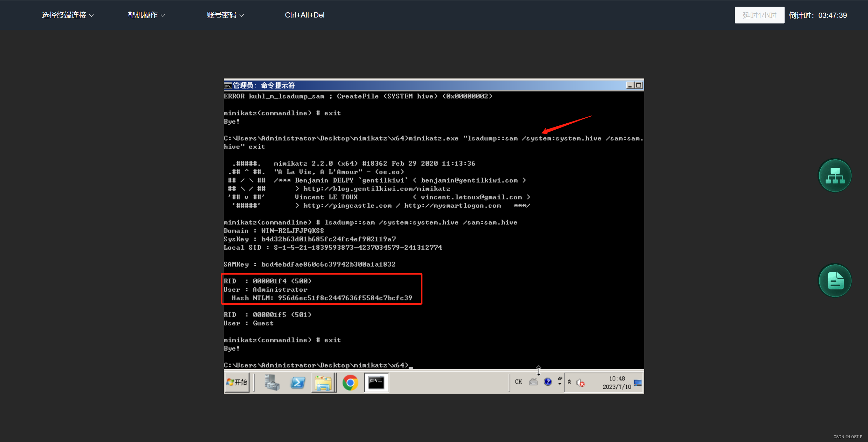This screenshot has height=442, width=868.
Task: Click the SysKey value line
Action: point(310,239)
